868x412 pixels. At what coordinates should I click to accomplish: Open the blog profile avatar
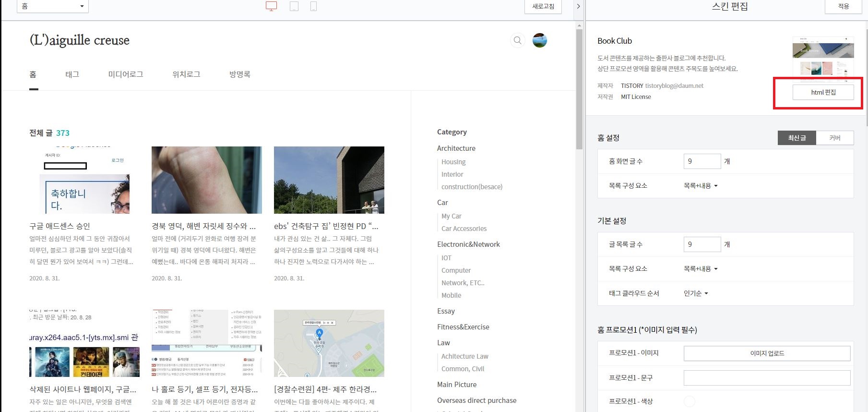pyautogui.click(x=540, y=40)
